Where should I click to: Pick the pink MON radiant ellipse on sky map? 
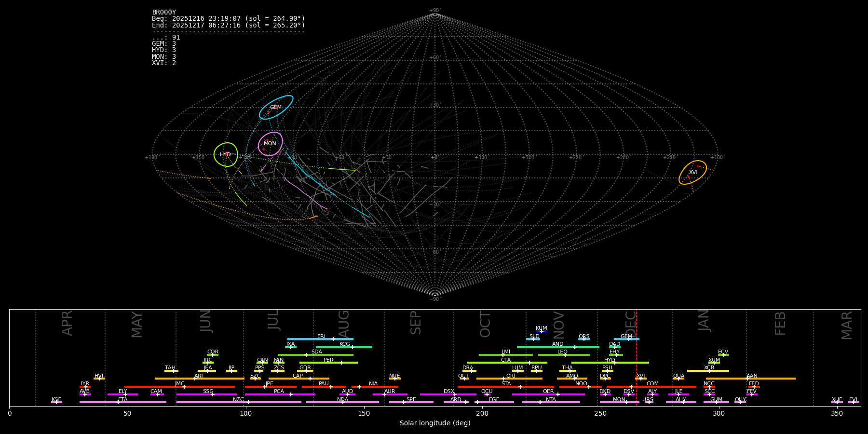pyautogui.click(x=270, y=144)
